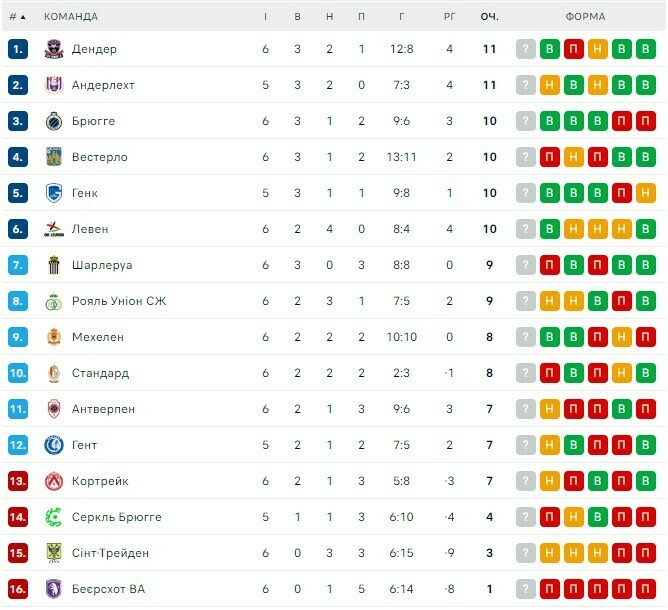Open the Антверпен team link

point(103,409)
